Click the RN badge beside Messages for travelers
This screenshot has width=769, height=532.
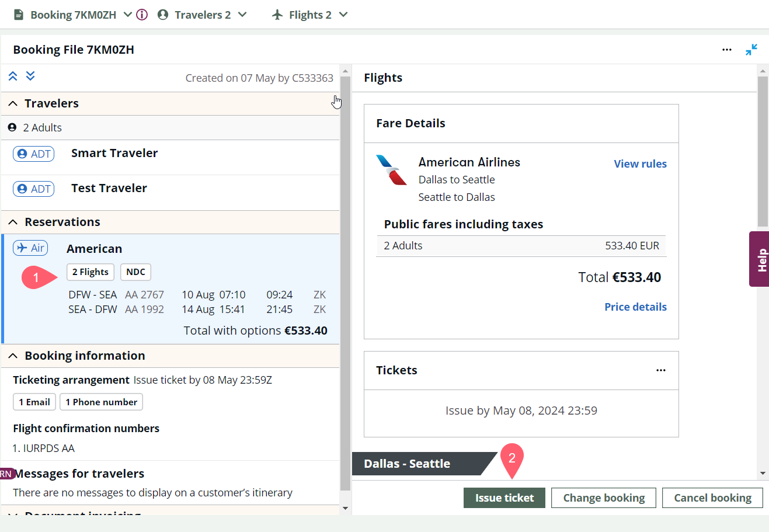(6, 474)
